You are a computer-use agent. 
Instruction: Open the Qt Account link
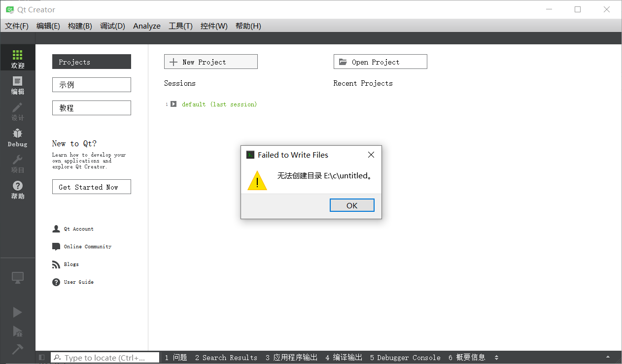(x=79, y=229)
